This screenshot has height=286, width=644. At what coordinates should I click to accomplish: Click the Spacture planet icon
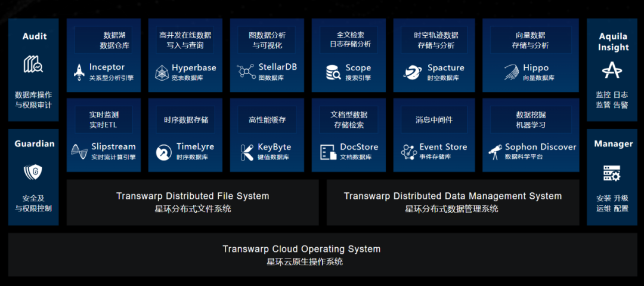coord(412,72)
